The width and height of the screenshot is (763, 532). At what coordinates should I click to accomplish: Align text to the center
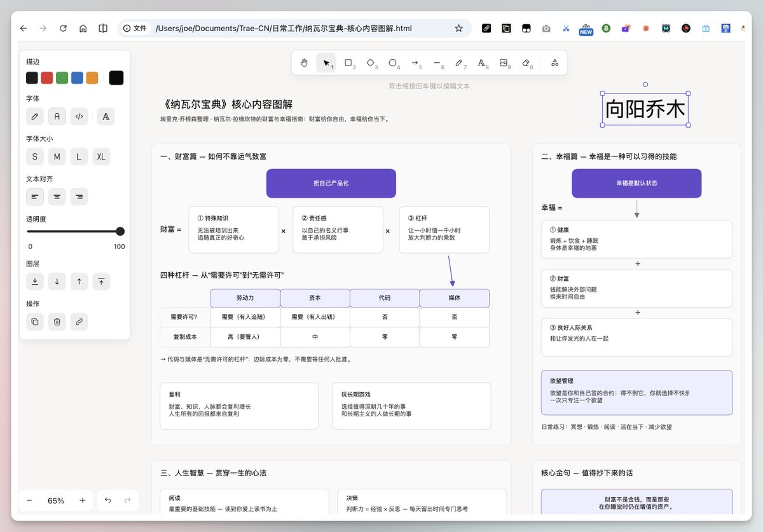click(57, 196)
